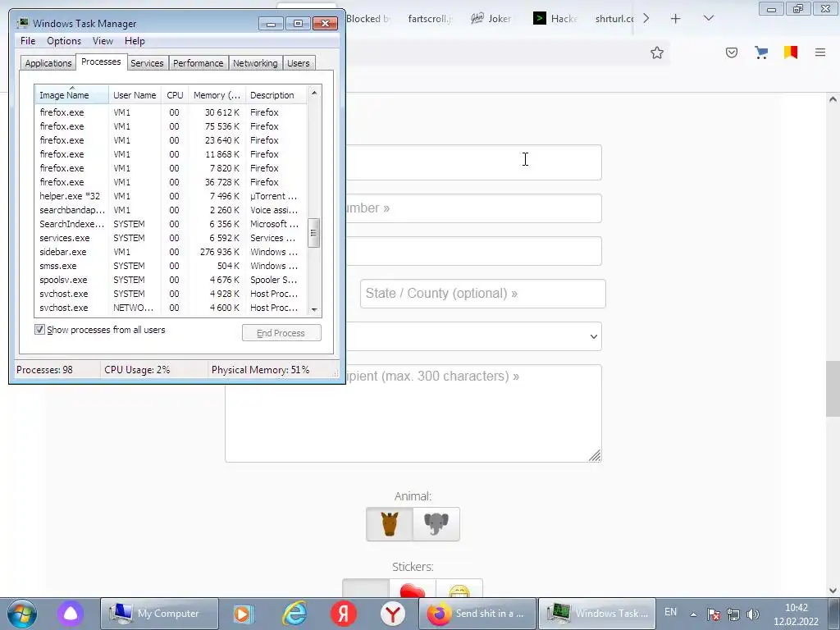840x630 pixels.
Task: Select the smss.exe process row
Action: (171, 266)
